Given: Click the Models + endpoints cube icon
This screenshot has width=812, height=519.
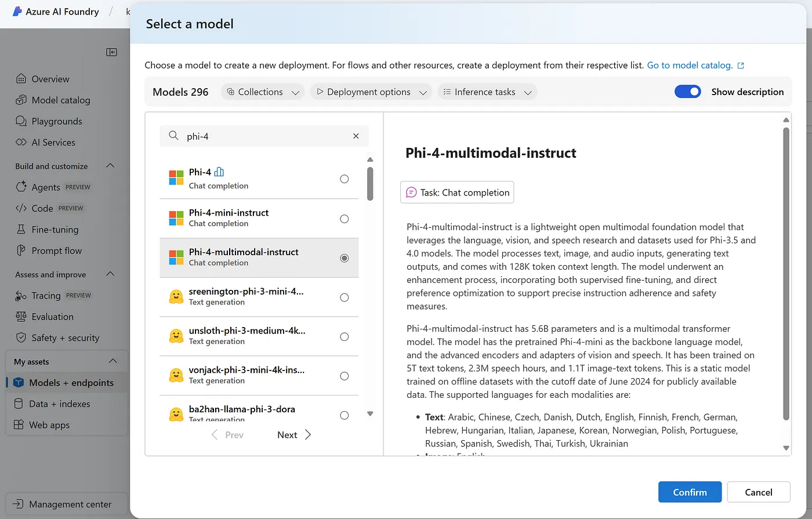Looking at the screenshot, I should coord(19,383).
